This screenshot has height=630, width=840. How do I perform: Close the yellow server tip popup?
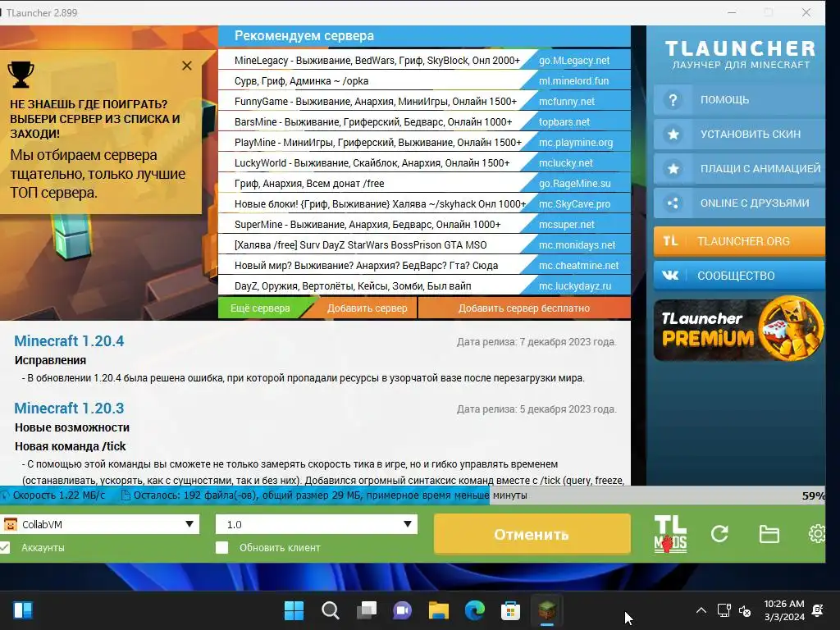(x=186, y=66)
